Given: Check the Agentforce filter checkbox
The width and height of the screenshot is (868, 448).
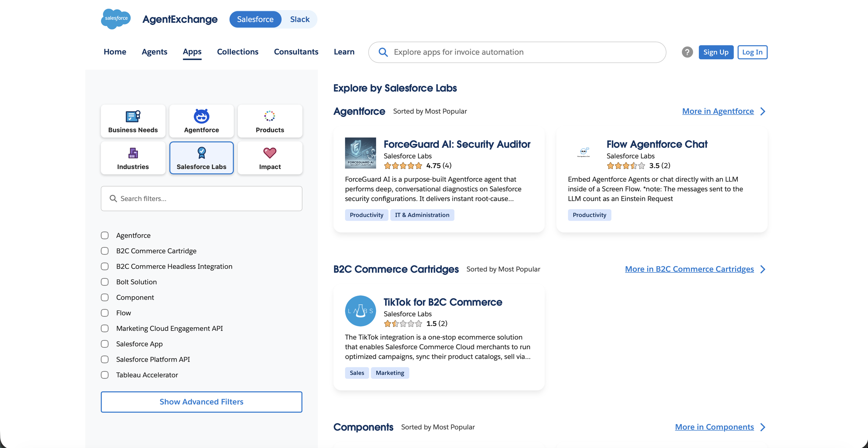Looking at the screenshot, I should [105, 236].
